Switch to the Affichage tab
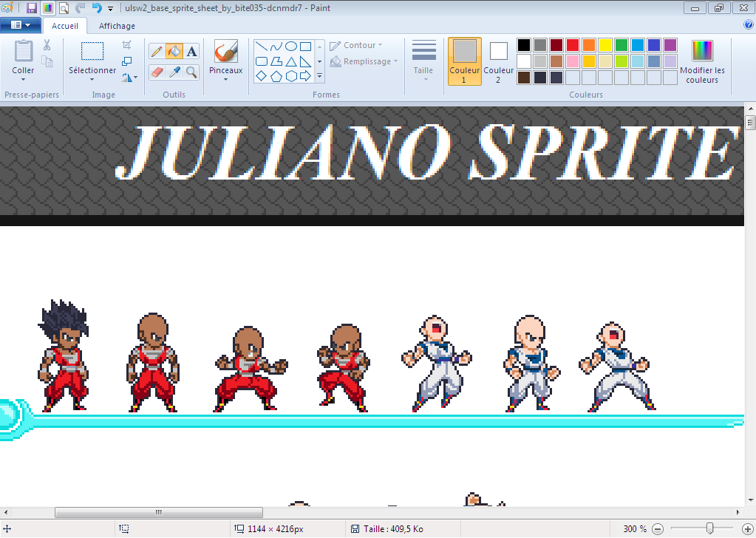The height and width of the screenshot is (538, 756). click(116, 25)
